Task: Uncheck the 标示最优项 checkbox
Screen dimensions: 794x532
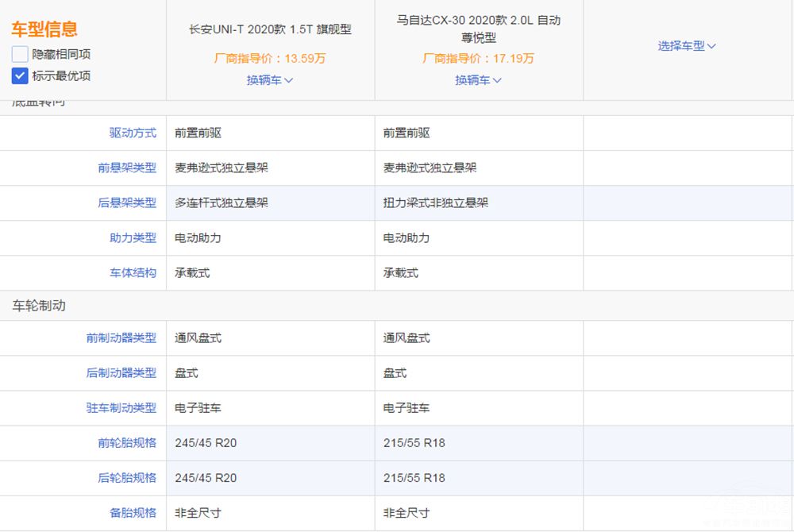Action: pos(20,76)
